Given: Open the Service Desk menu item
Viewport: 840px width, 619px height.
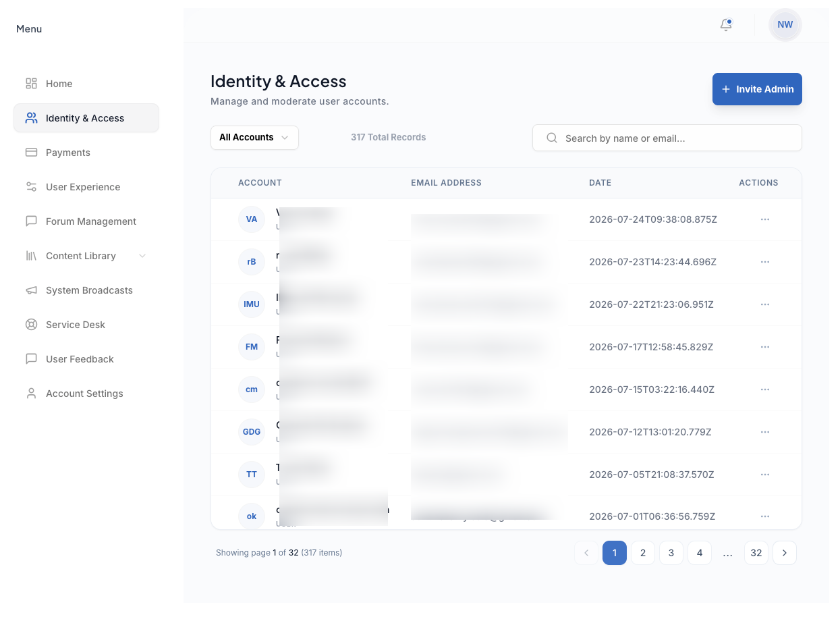Looking at the screenshot, I should pos(86,325).
